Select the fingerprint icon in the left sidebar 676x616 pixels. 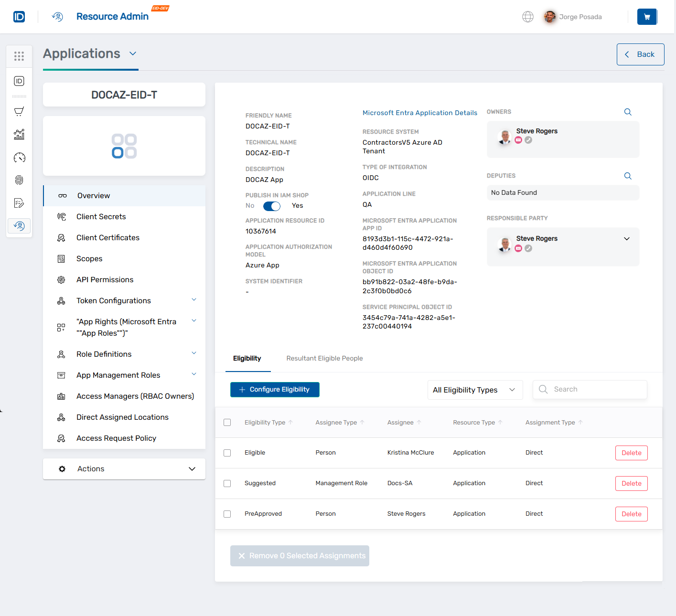19,180
